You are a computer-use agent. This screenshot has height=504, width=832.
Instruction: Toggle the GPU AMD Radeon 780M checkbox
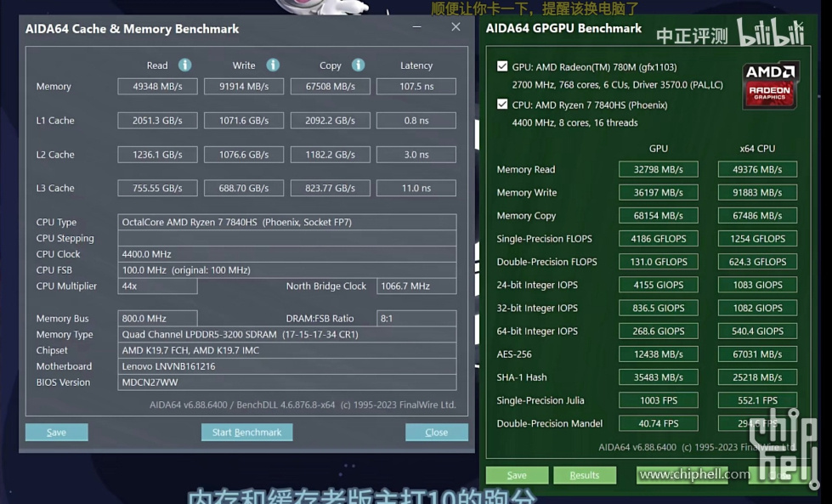click(x=502, y=66)
